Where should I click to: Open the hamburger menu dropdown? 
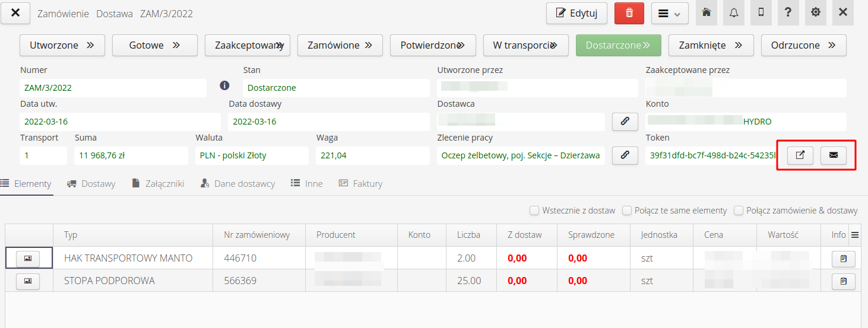pos(670,13)
